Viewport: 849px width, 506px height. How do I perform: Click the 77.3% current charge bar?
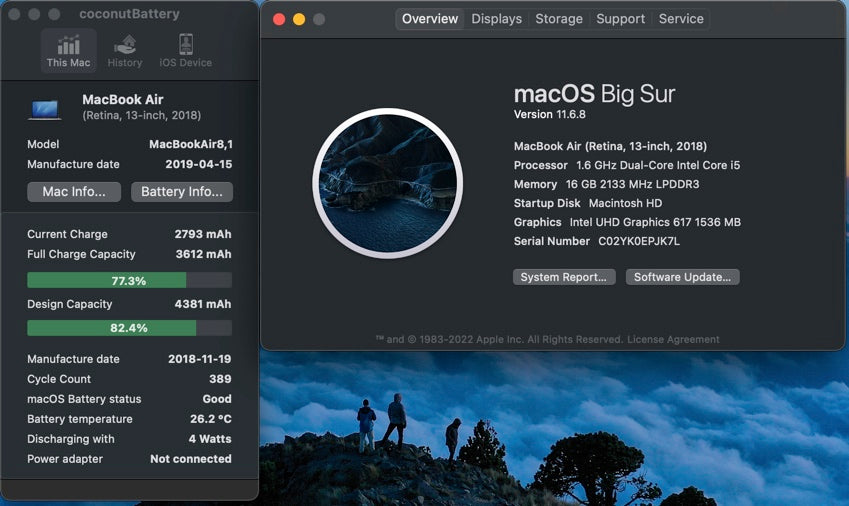point(129,281)
